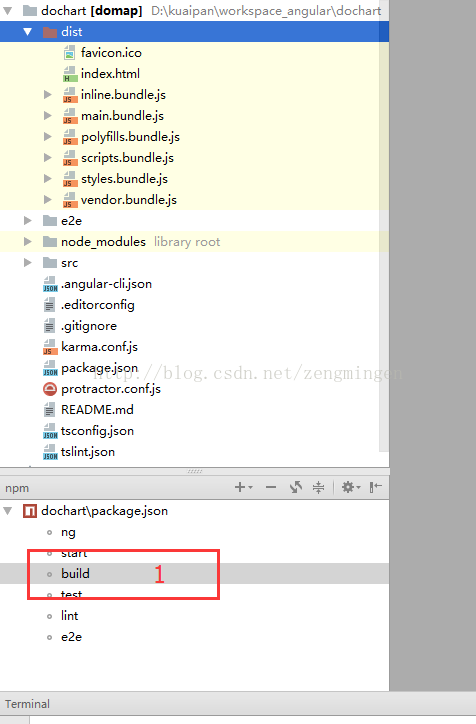
Task: Select package.json file name
Action: pyautogui.click(x=99, y=368)
